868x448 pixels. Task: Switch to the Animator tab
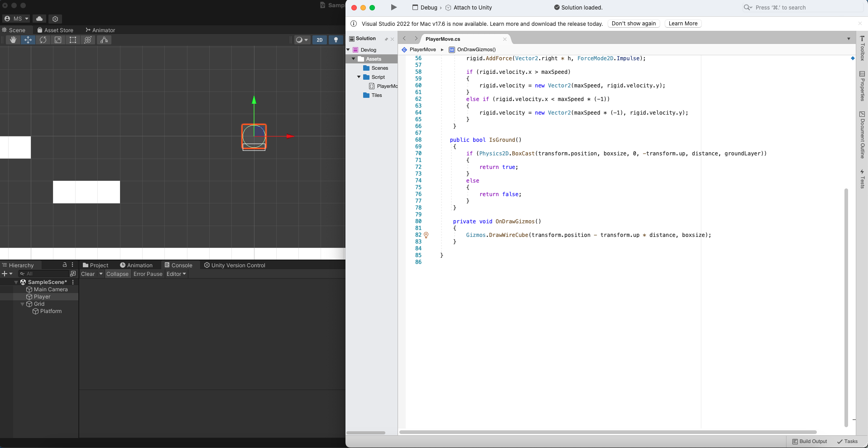point(100,30)
